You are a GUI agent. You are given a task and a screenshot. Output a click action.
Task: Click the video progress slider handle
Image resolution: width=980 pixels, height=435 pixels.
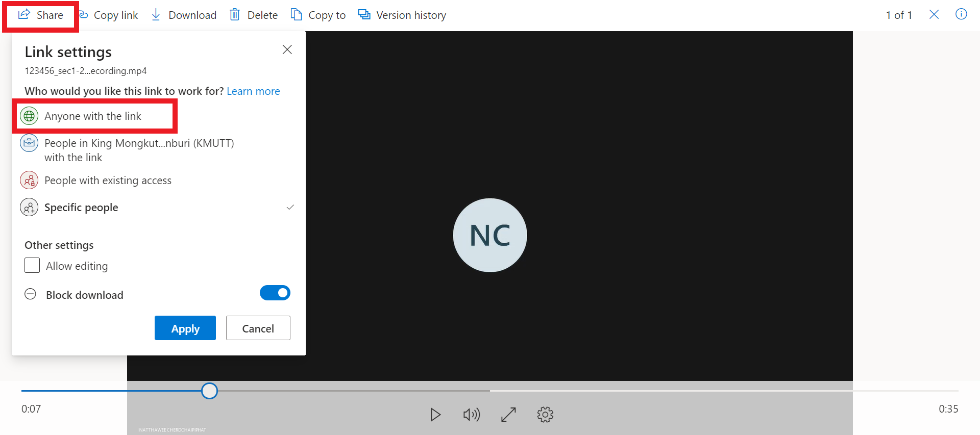[209, 391]
